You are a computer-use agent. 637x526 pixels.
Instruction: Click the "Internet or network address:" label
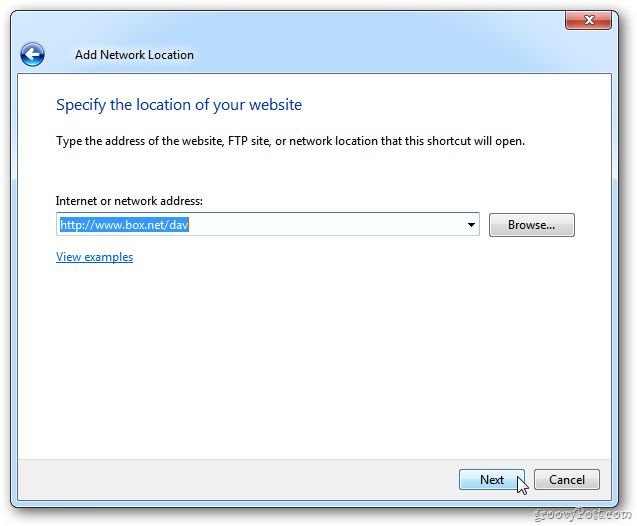coord(129,201)
